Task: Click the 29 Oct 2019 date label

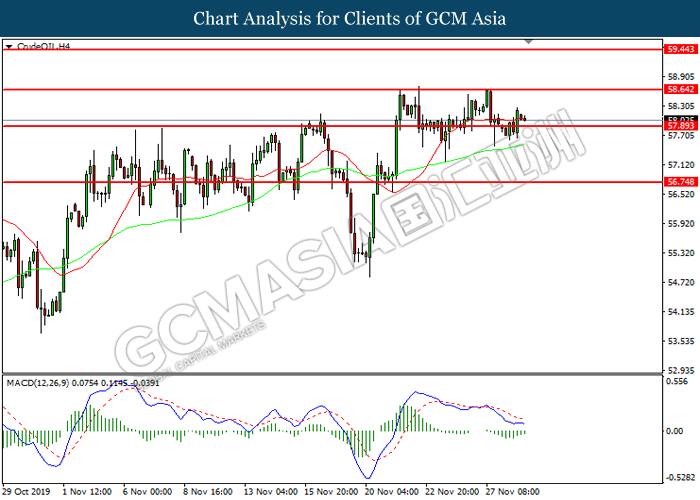Action: click(x=26, y=492)
